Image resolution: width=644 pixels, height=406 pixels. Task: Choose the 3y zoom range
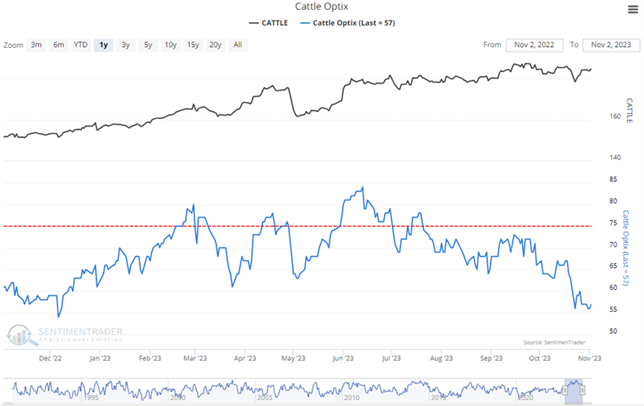125,45
